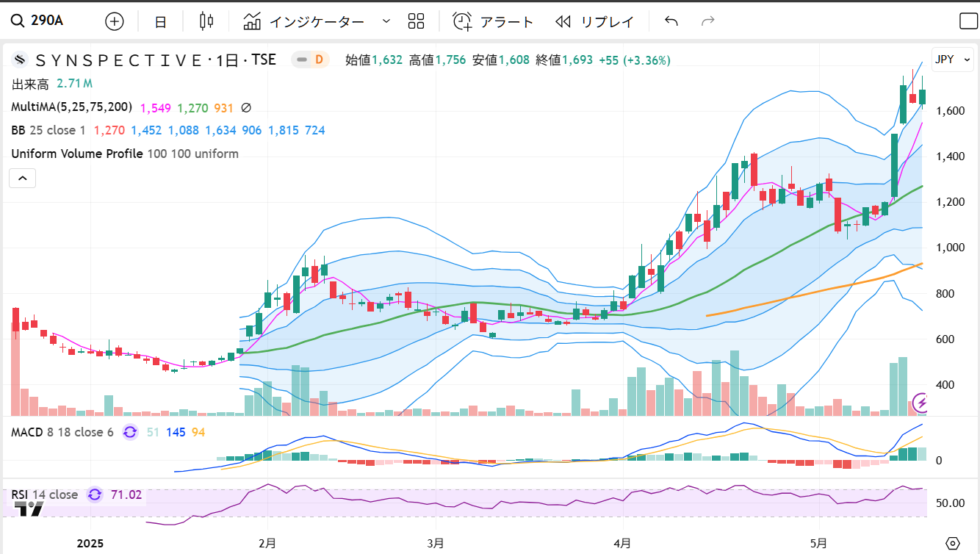
Task: Open layout templates grid icon
Action: [x=417, y=21]
